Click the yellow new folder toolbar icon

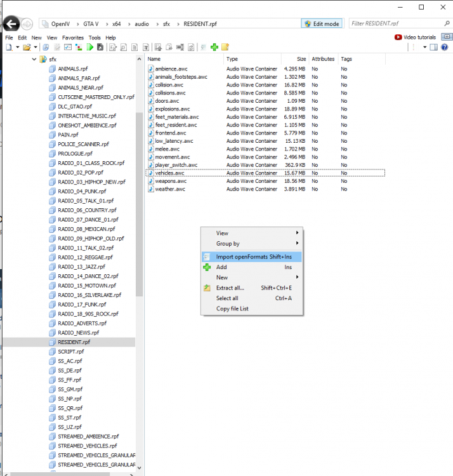click(225, 47)
